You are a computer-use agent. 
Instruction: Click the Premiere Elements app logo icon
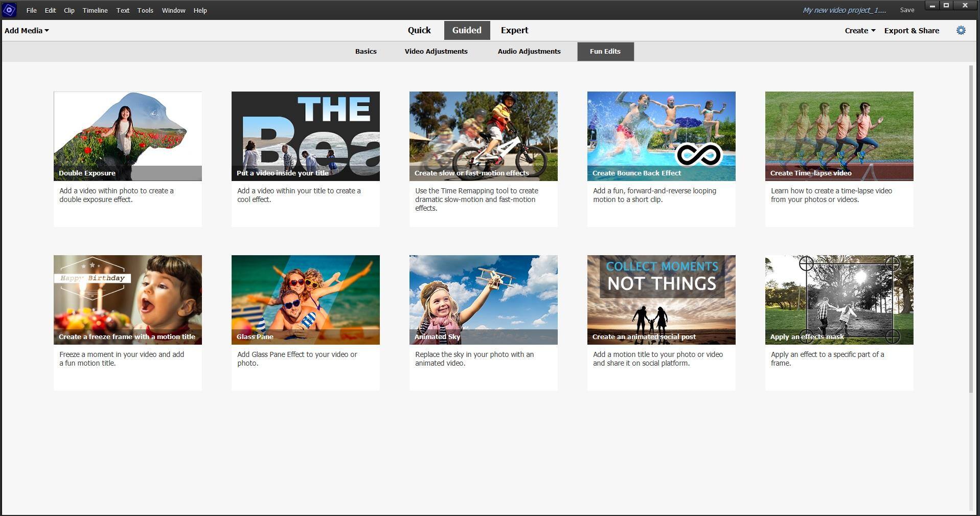(x=9, y=10)
